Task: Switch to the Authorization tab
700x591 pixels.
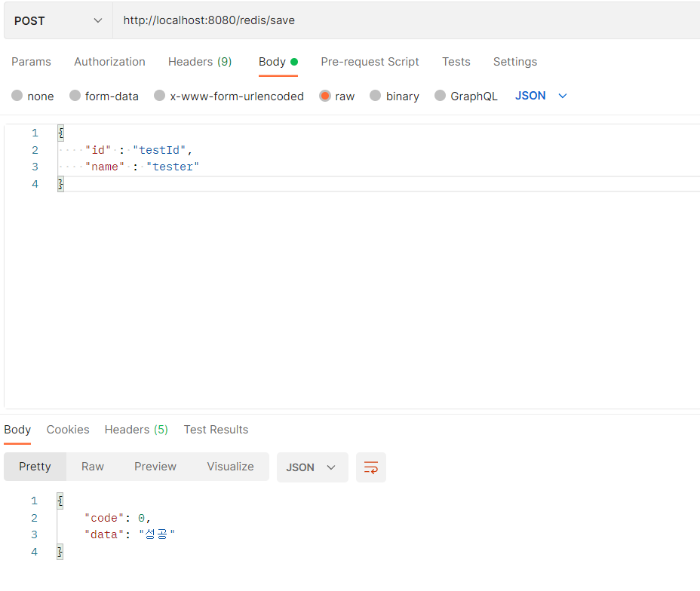Action: [x=109, y=62]
